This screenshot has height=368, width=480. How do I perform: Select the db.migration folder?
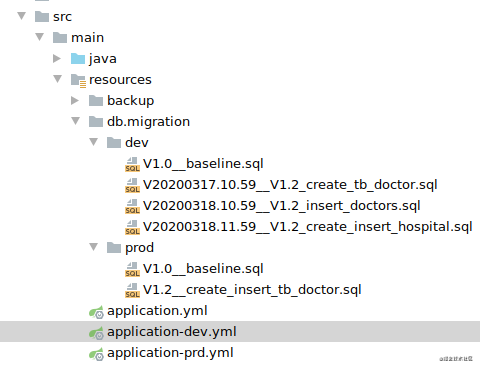[x=148, y=122]
